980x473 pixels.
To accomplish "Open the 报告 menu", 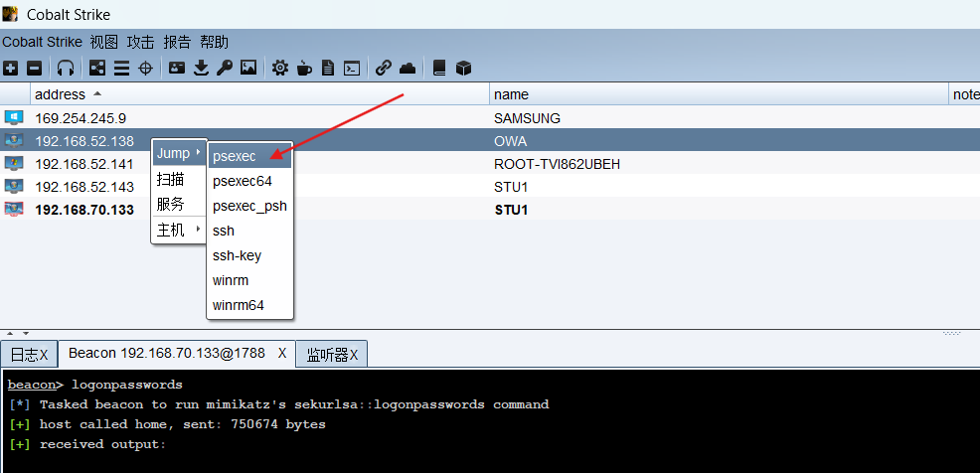I will (177, 42).
